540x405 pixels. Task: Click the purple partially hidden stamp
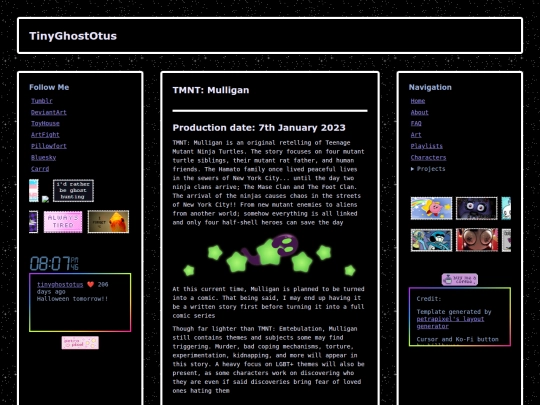pyautogui.click(x=33, y=222)
